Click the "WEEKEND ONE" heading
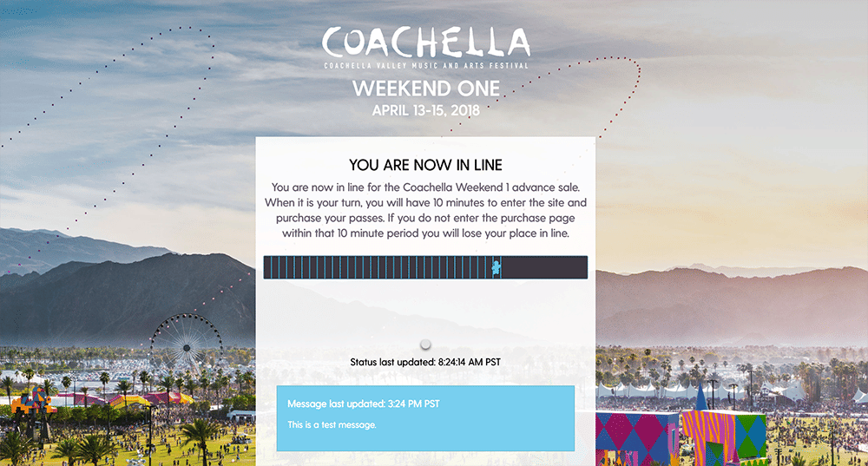This screenshot has width=868, height=466. 425,89
